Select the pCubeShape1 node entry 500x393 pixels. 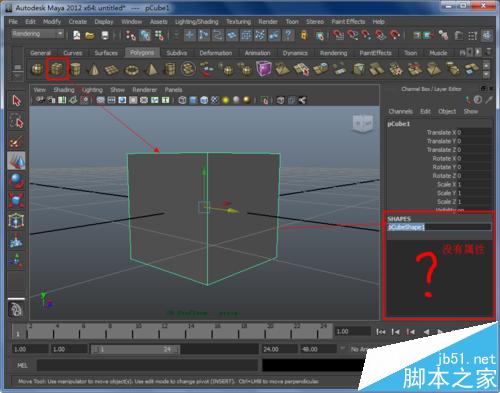(439, 227)
